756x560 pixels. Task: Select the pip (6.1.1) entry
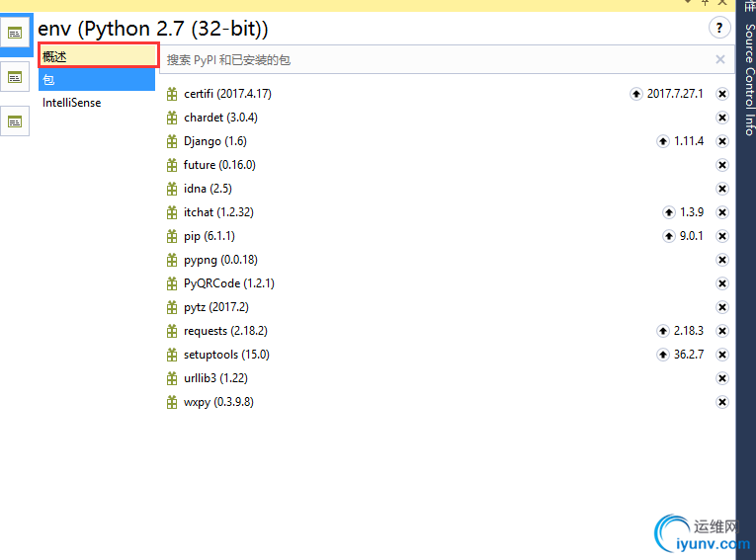point(210,236)
